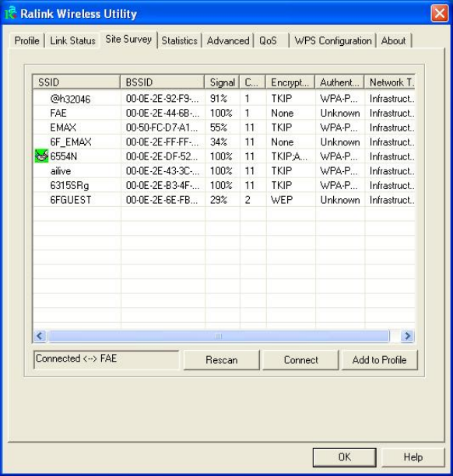
Task: Click the right arrow of horizontal scrollbar
Action: pyautogui.click(x=407, y=336)
